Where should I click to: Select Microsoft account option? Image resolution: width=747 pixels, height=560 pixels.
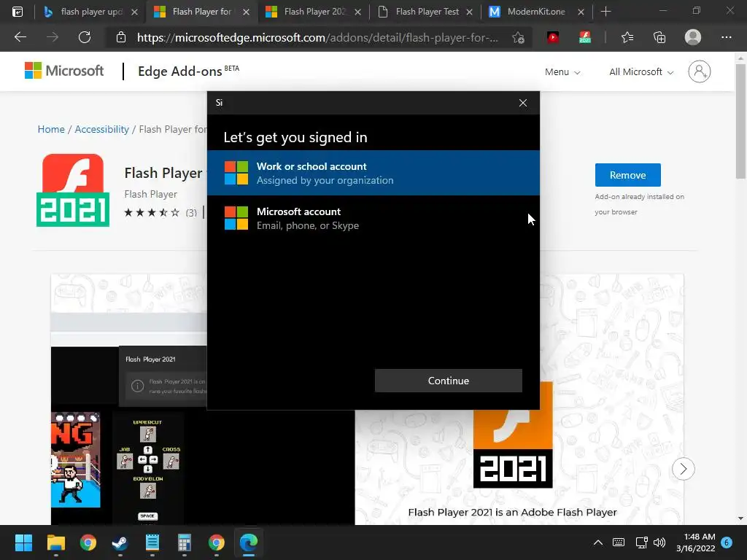(x=373, y=218)
